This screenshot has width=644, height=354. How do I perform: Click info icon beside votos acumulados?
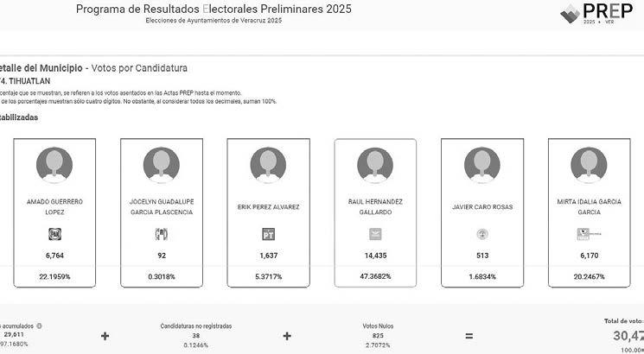pos(39,326)
